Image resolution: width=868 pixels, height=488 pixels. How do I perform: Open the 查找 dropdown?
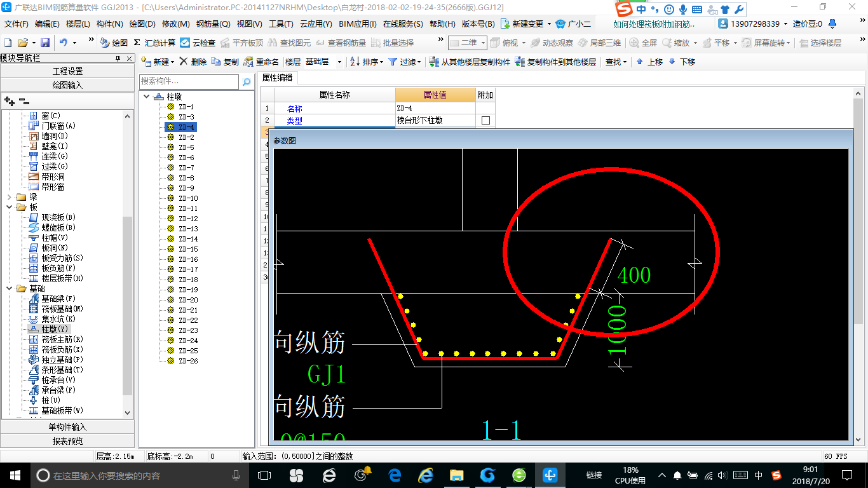pos(616,62)
